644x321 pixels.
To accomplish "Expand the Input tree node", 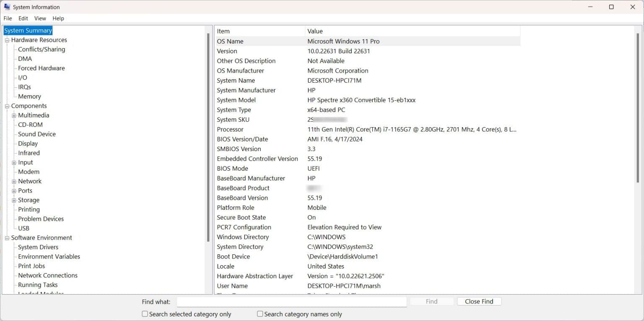I will [14, 162].
